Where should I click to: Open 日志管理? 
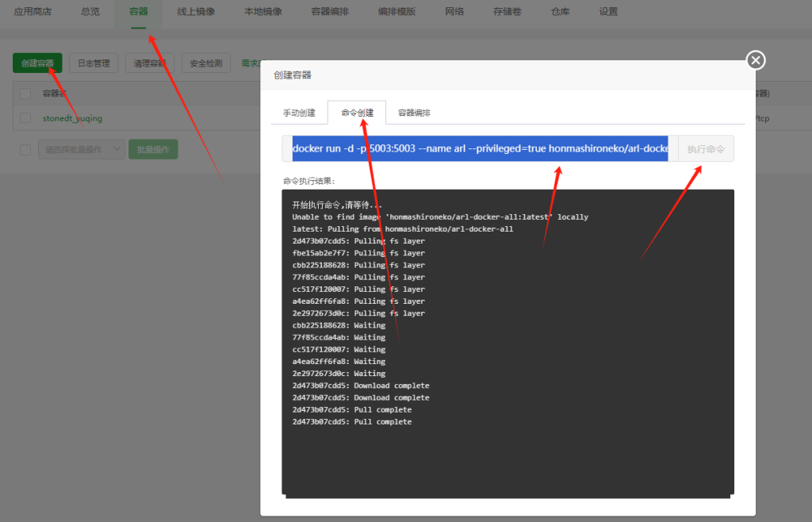[x=94, y=63]
